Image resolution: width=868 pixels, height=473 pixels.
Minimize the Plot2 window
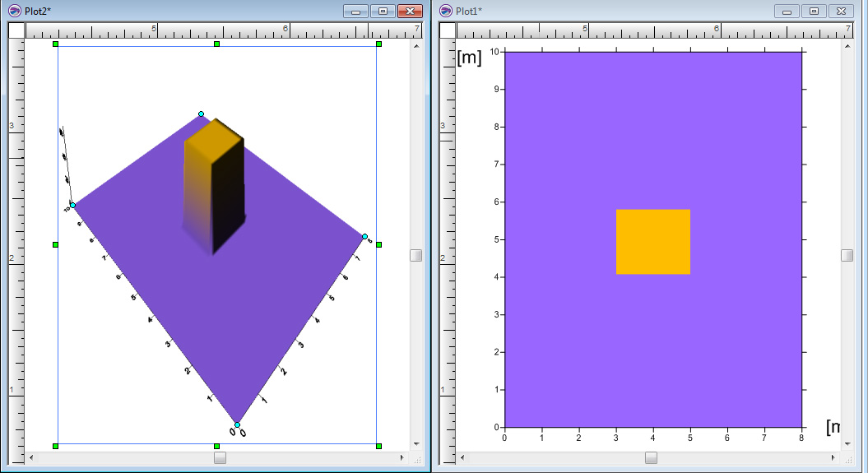click(x=355, y=11)
